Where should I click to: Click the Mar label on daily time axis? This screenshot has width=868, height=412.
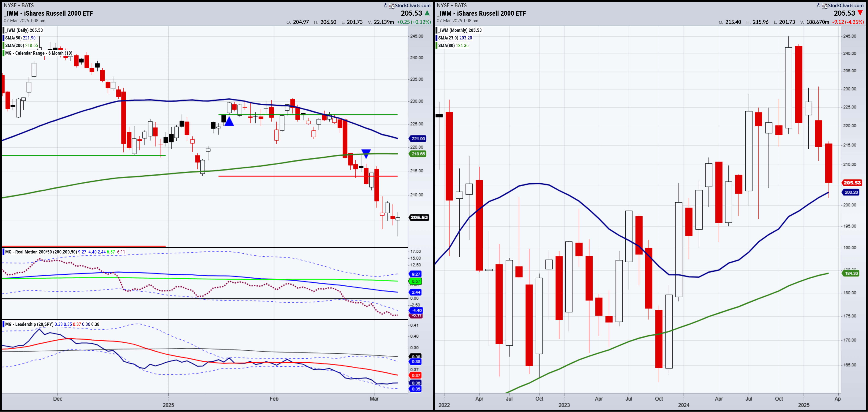point(374,399)
